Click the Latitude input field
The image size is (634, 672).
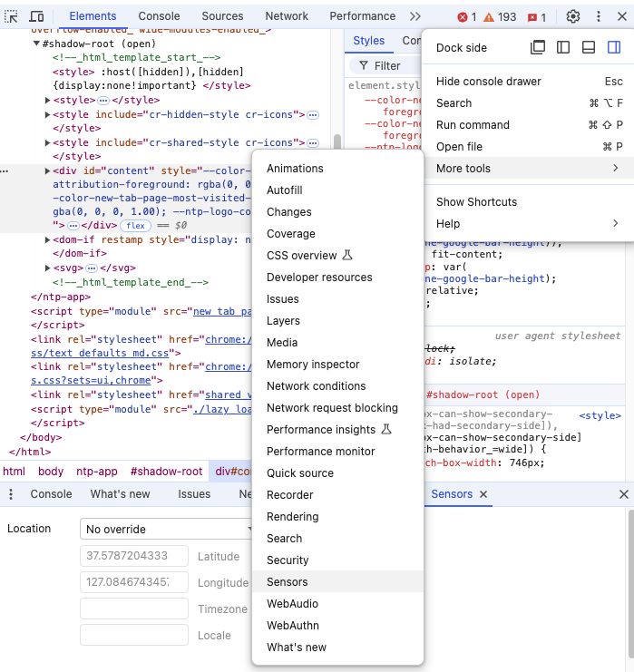pos(133,556)
